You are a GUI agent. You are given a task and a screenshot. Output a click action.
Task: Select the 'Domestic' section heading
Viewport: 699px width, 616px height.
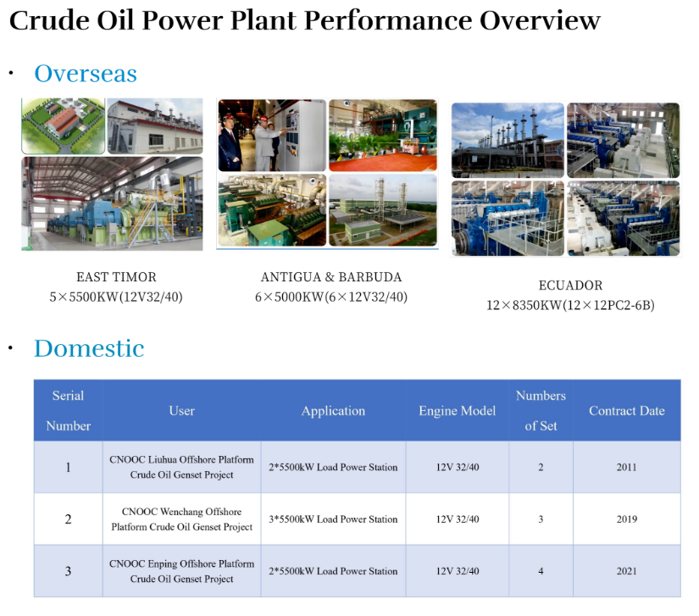pos(89,348)
